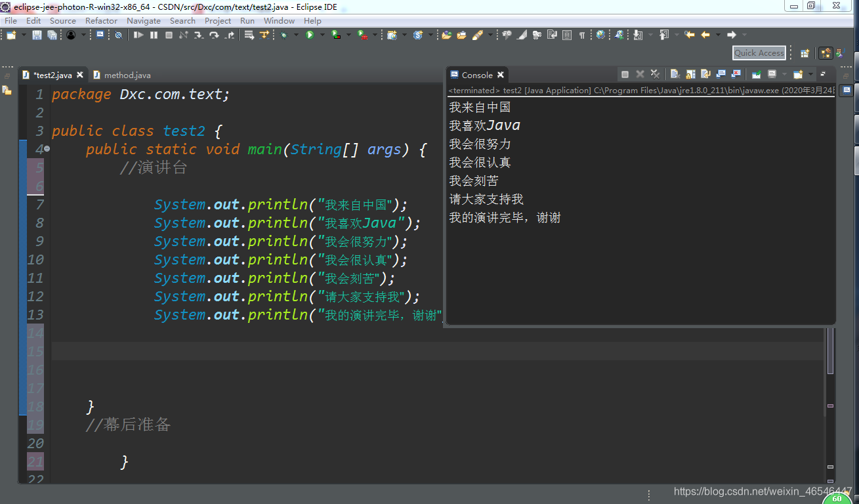The image size is (859, 504).
Task: Open the internal Web Browser globe icon
Action: (600, 35)
